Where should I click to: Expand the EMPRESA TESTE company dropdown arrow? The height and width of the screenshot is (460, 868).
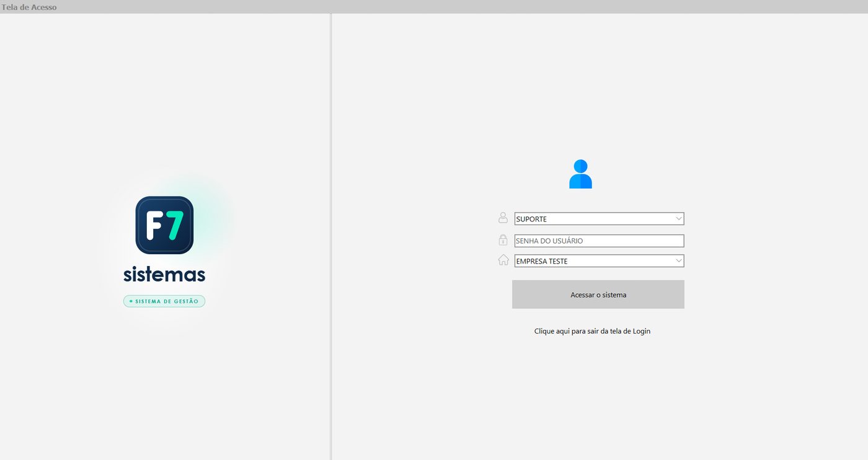[x=679, y=261]
